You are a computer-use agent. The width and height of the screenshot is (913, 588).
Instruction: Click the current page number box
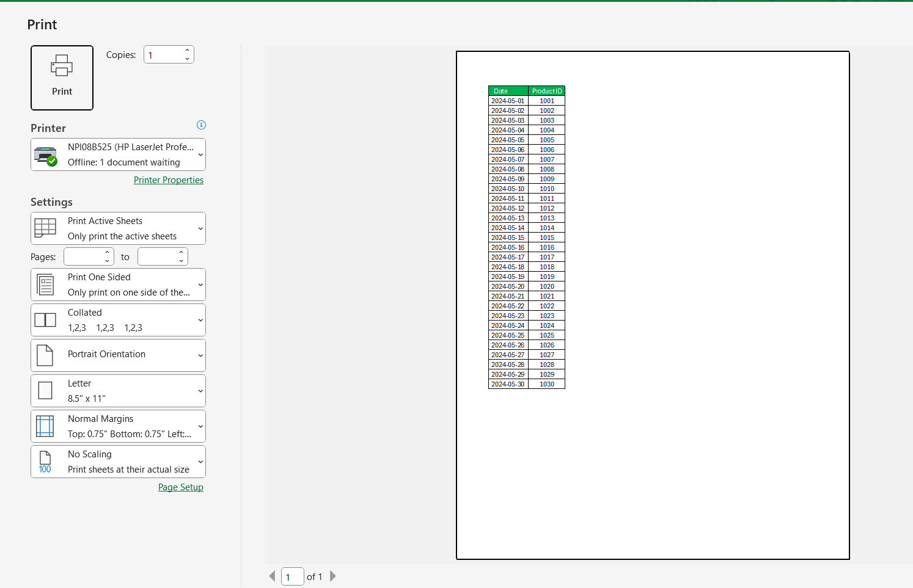[x=292, y=576]
